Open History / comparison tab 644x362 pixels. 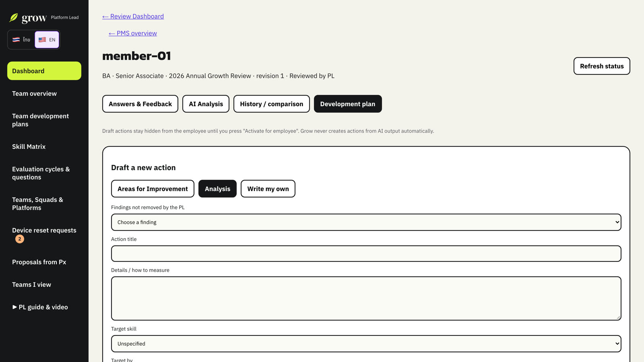272,104
